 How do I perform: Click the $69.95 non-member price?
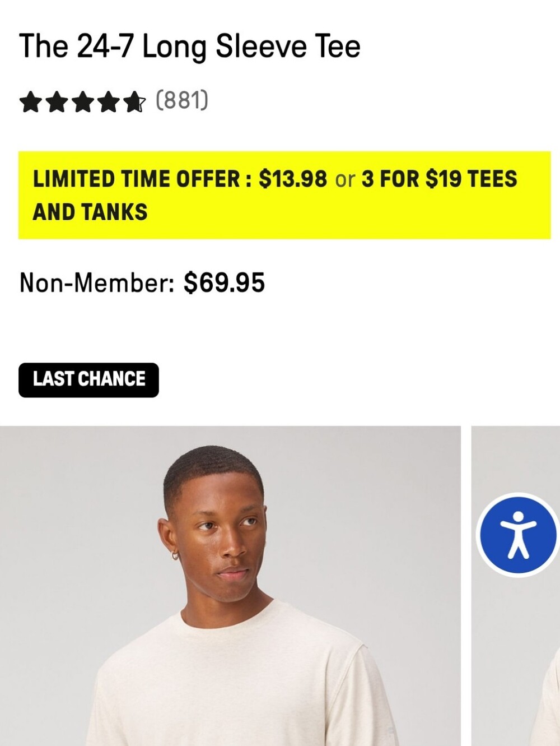[x=224, y=282]
